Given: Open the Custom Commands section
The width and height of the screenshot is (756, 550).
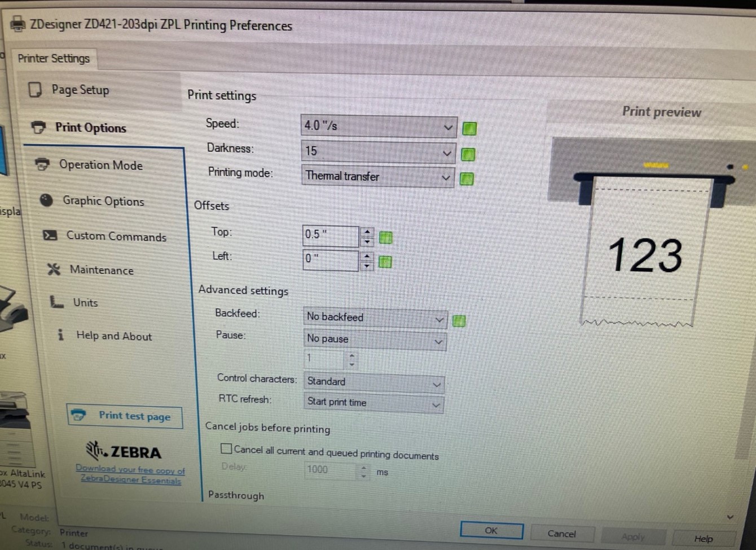Looking at the screenshot, I should [x=116, y=236].
